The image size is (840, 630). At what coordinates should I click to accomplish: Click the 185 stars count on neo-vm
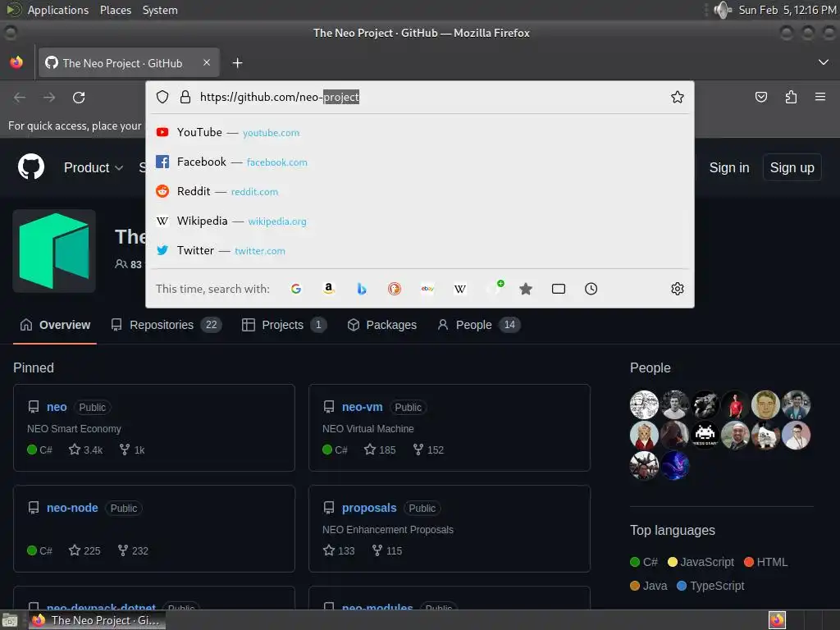pos(380,450)
